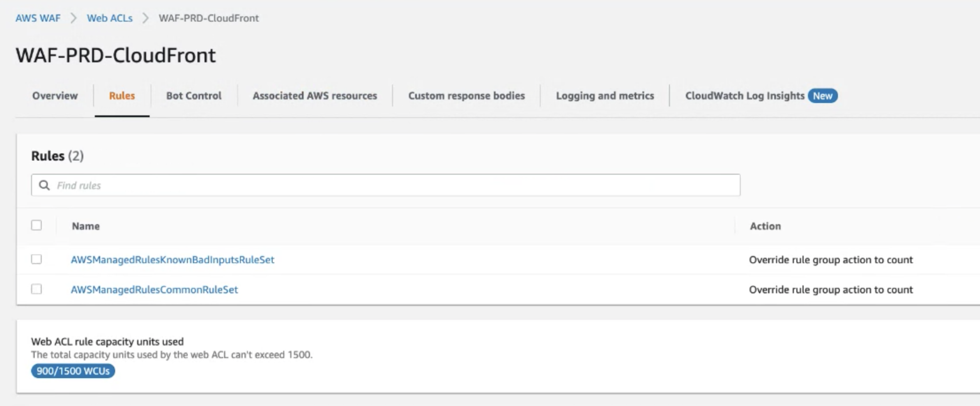This screenshot has height=406, width=980.
Task: Click Web ACL rule capacity units used label
Action: pos(107,342)
